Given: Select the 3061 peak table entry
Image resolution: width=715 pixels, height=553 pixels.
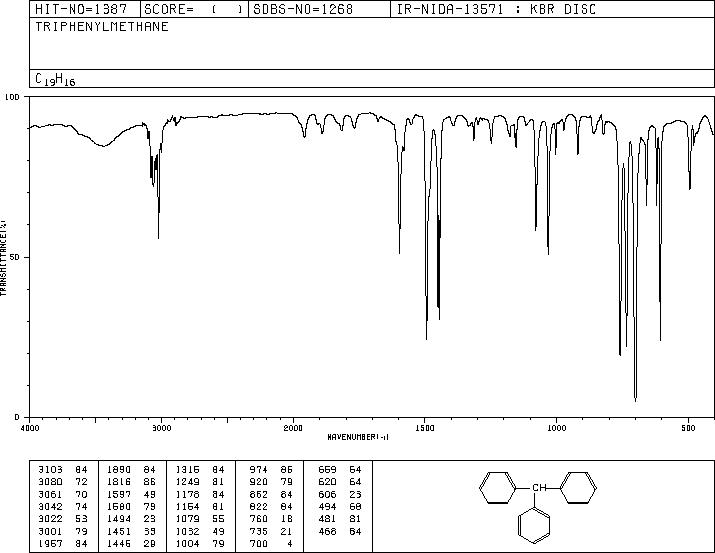Looking at the screenshot, I should [x=63, y=494].
